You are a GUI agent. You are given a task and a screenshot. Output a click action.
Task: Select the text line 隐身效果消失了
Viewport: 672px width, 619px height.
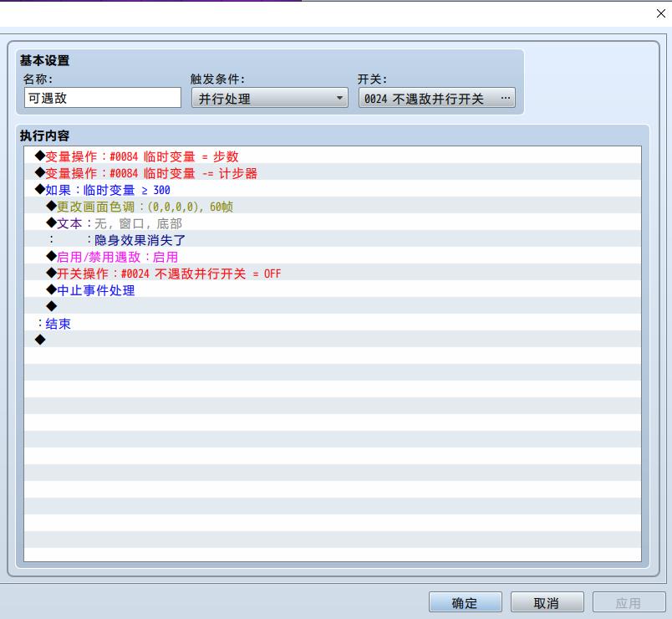pos(333,240)
